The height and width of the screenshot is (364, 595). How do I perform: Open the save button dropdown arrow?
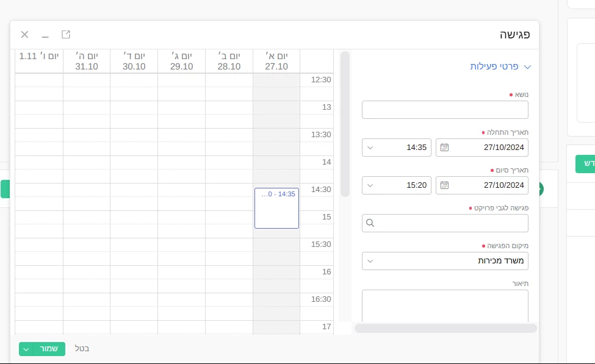point(26,349)
